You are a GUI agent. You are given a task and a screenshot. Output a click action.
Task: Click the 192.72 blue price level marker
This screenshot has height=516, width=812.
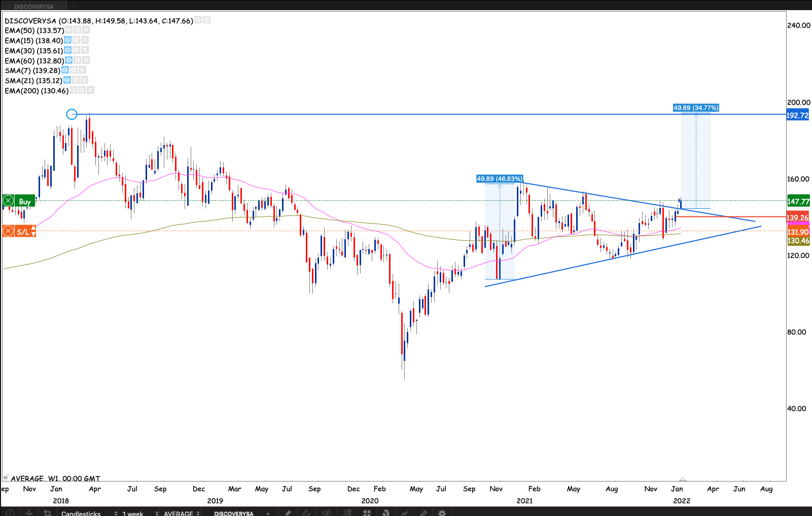coord(797,116)
